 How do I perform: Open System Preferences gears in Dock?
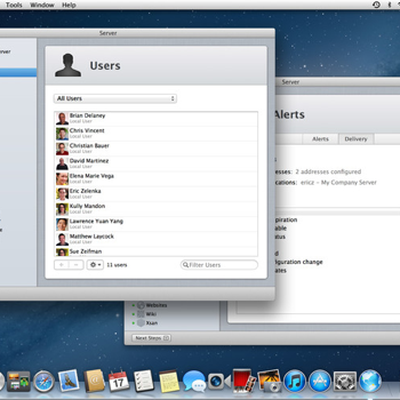tap(345, 381)
